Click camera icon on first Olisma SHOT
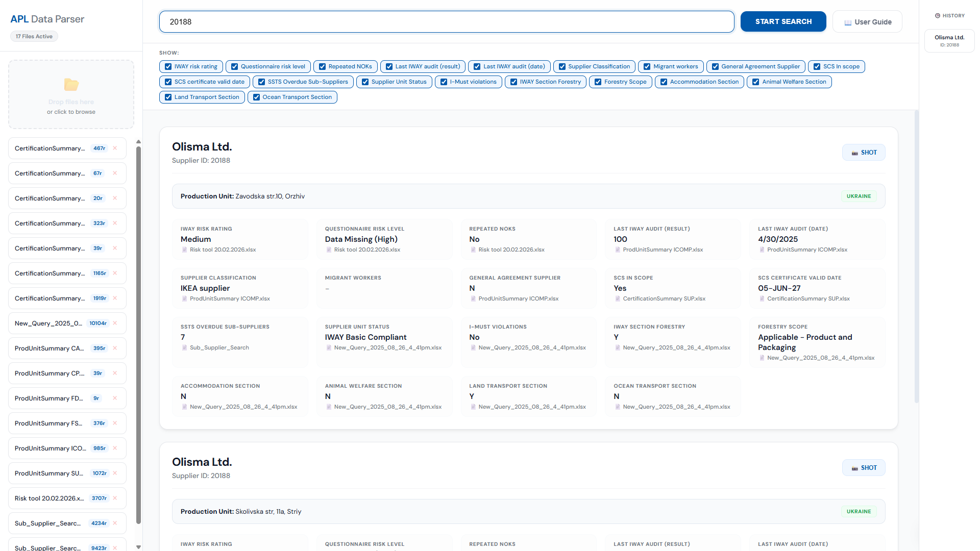 [854, 153]
